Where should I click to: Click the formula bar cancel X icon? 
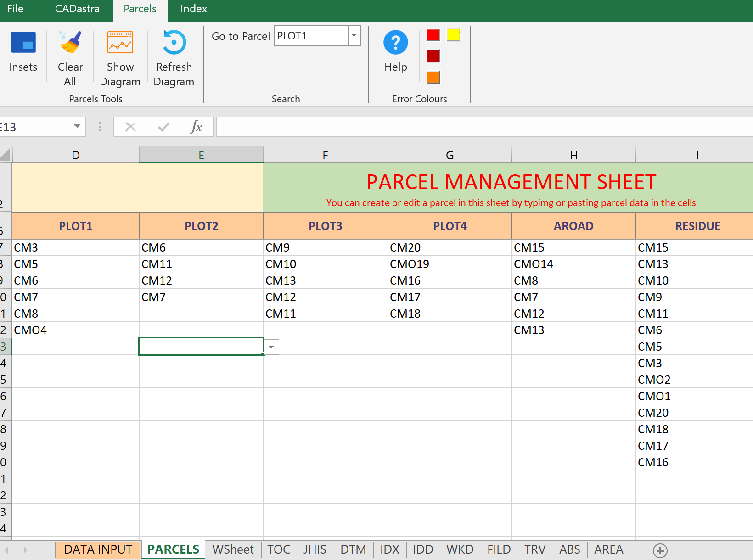pyautogui.click(x=130, y=127)
